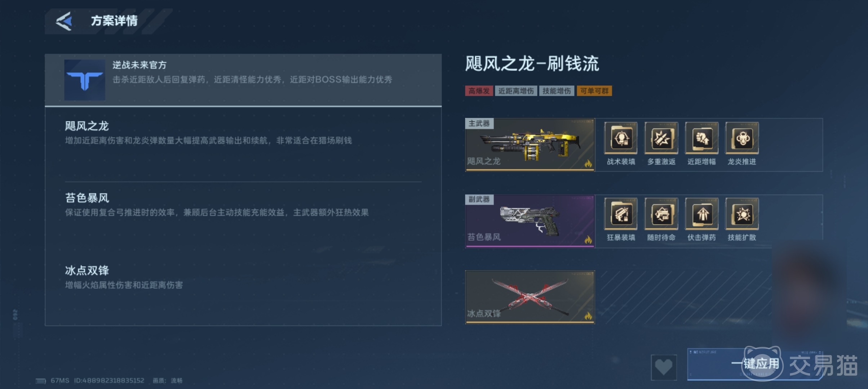Image resolution: width=868 pixels, height=389 pixels.
Task: Select the 近距增幅 plugin icon
Action: (701, 138)
